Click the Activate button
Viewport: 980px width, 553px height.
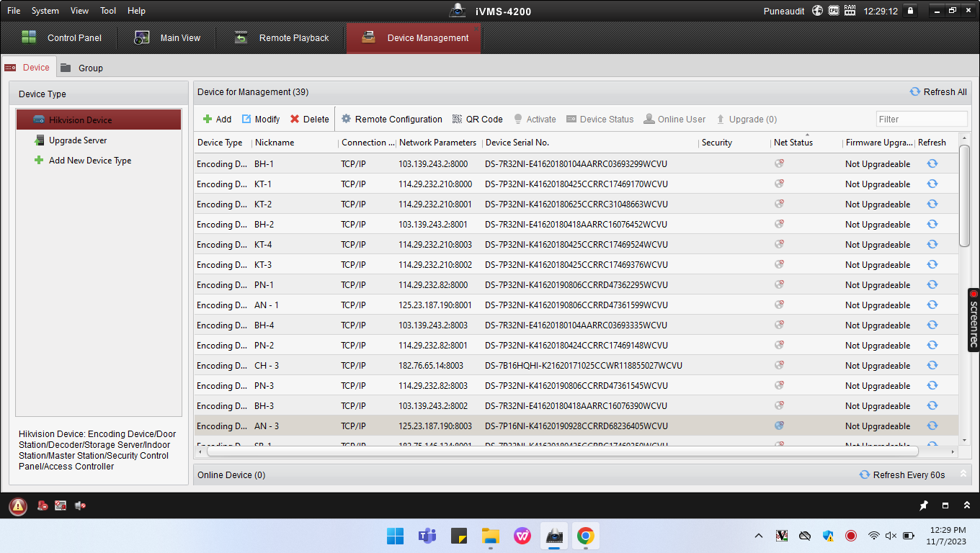coord(534,120)
